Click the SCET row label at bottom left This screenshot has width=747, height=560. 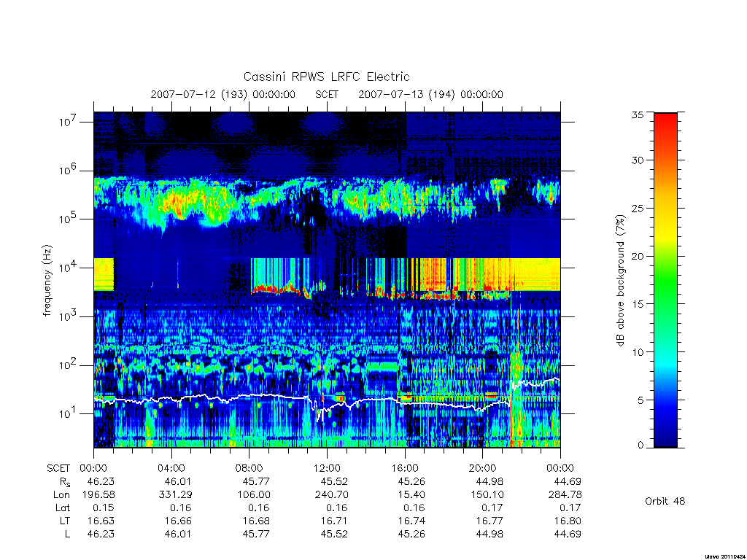(x=58, y=468)
